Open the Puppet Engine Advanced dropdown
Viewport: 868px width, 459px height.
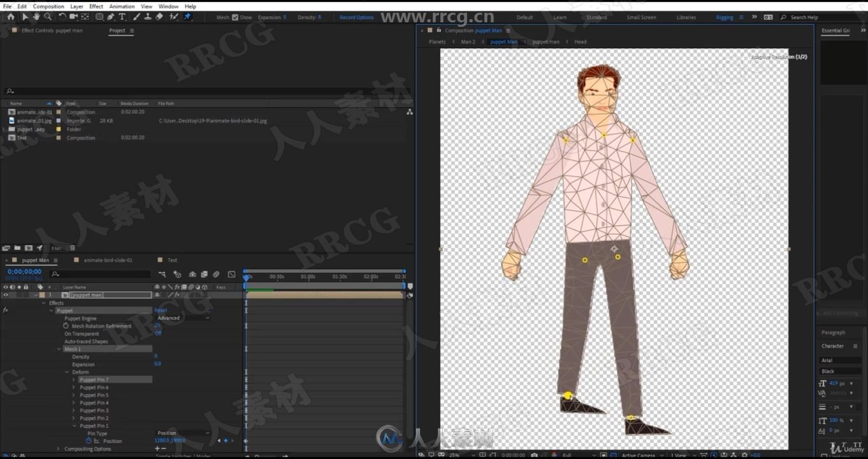pos(182,318)
